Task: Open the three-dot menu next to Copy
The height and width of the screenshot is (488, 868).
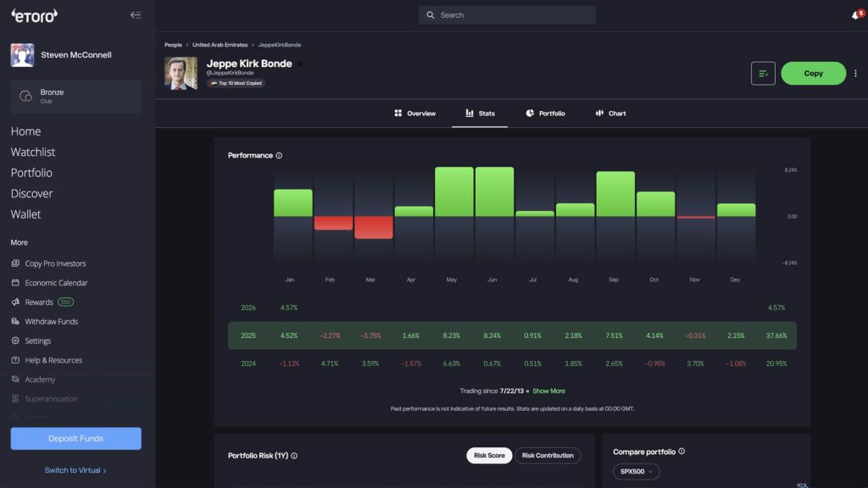Action: [x=855, y=74]
